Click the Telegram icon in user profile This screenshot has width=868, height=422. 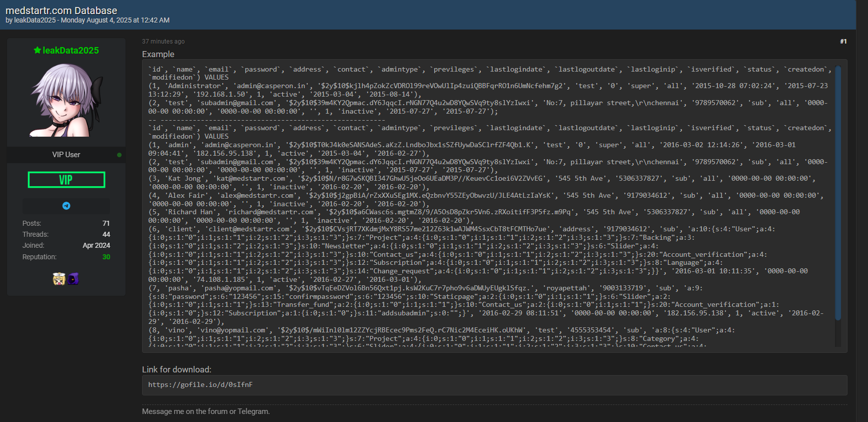[x=66, y=206]
